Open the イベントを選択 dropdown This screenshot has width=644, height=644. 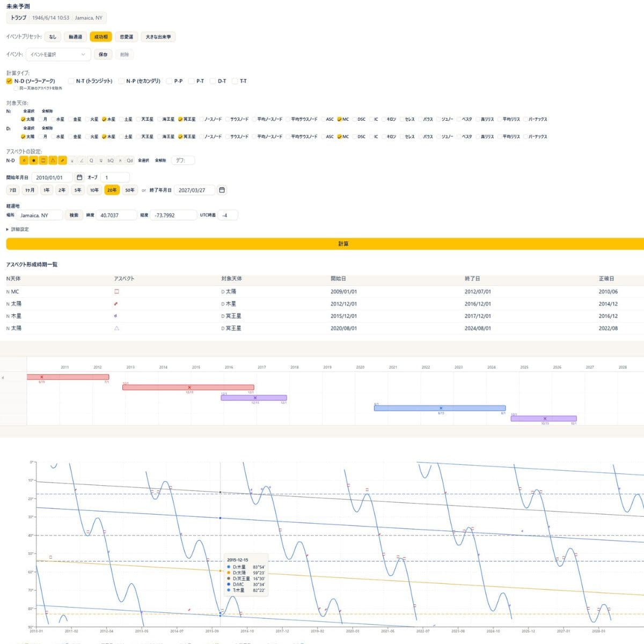pos(58,54)
